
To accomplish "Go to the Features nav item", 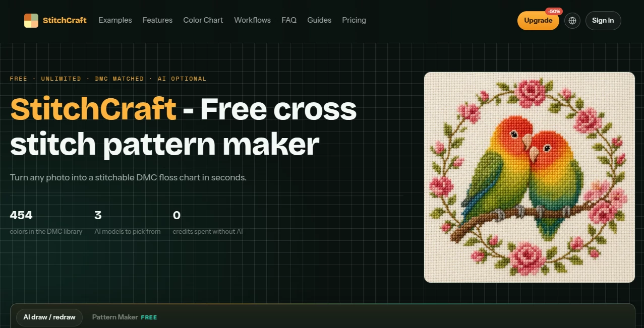I will (x=157, y=20).
